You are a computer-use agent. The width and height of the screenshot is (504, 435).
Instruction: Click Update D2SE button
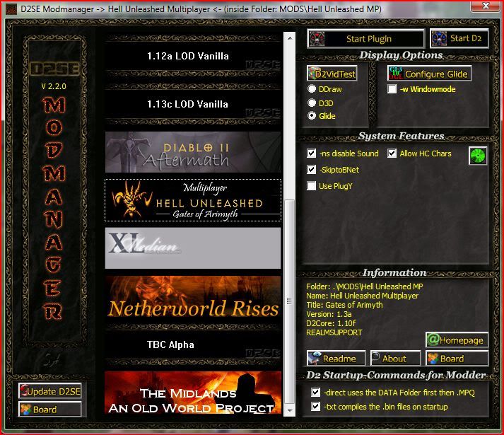[x=50, y=391]
